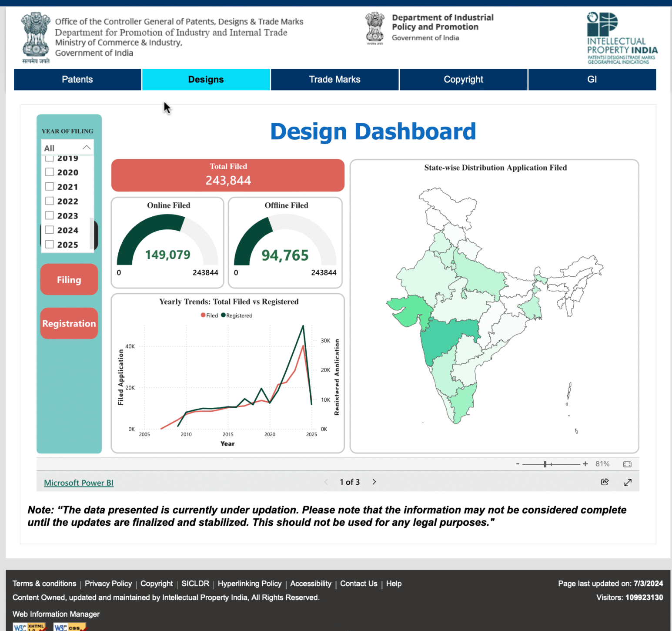Click the W3C XHTML validation badge

[x=30, y=627]
